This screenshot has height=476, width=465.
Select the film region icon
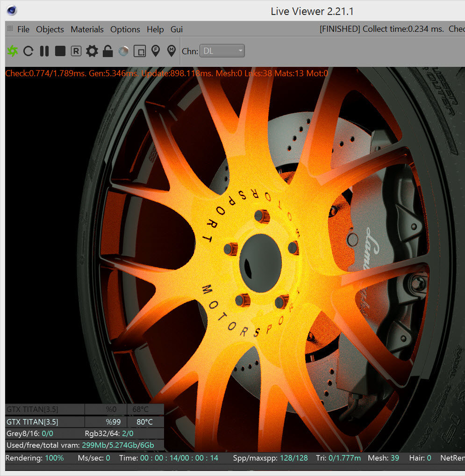point(140,51)
